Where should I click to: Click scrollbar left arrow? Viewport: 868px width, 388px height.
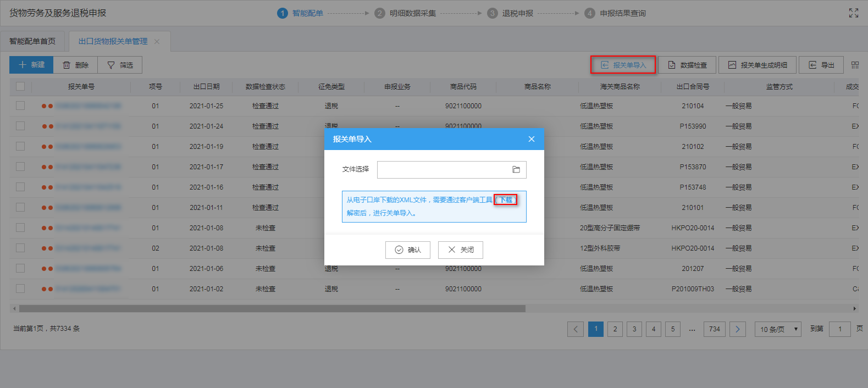point(14,309)
